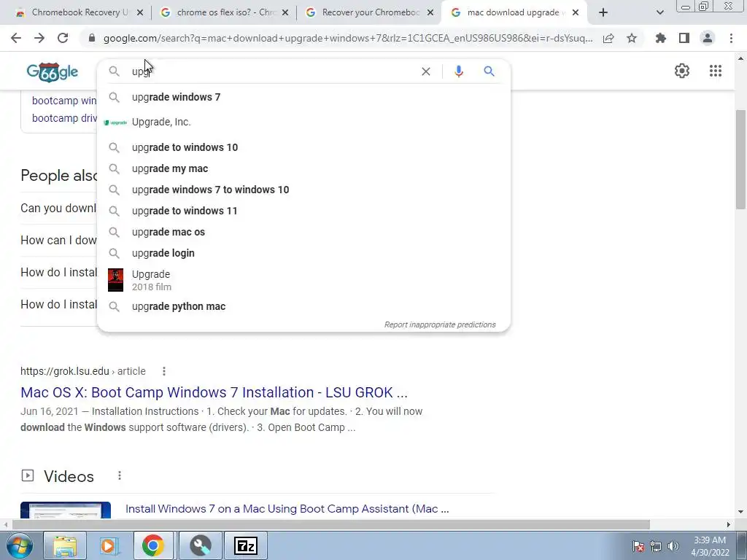Open the Windows Start menu orb

19,545
